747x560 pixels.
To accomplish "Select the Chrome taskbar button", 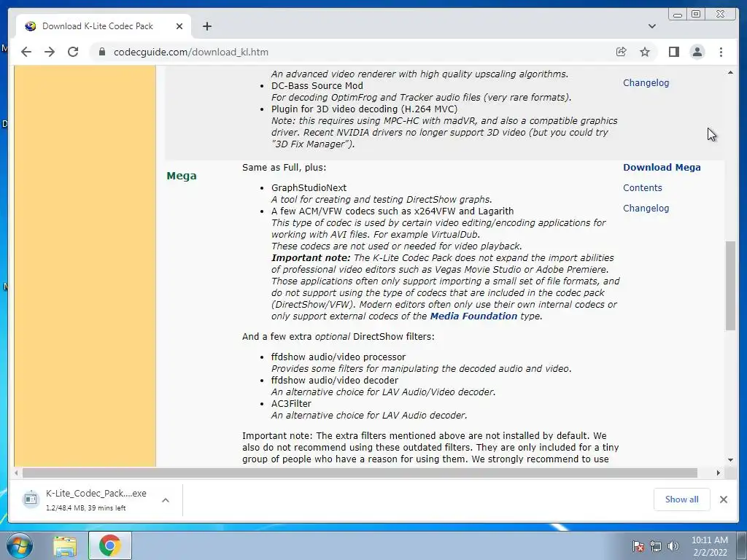I will tap(110, 545).
